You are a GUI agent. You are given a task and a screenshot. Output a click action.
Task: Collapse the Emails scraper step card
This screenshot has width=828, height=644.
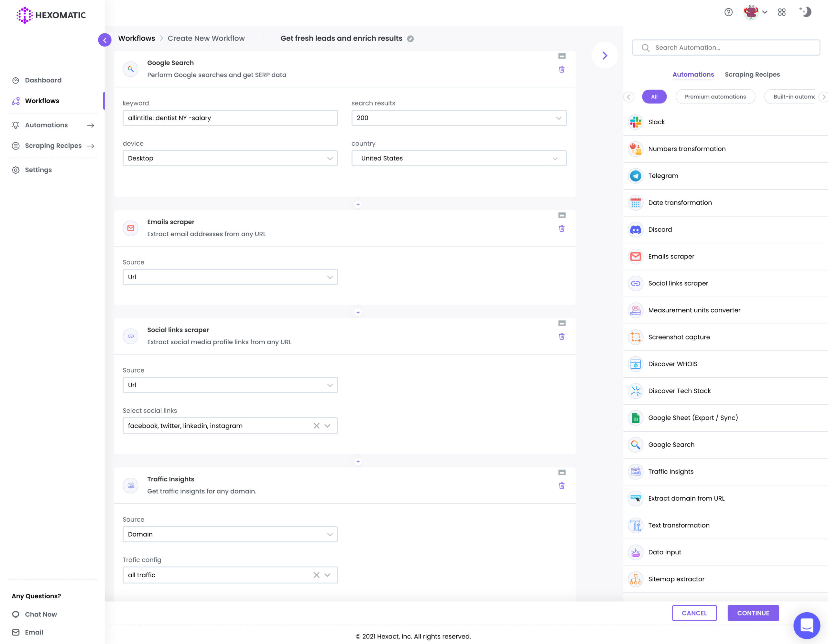[x=562, y=215]
